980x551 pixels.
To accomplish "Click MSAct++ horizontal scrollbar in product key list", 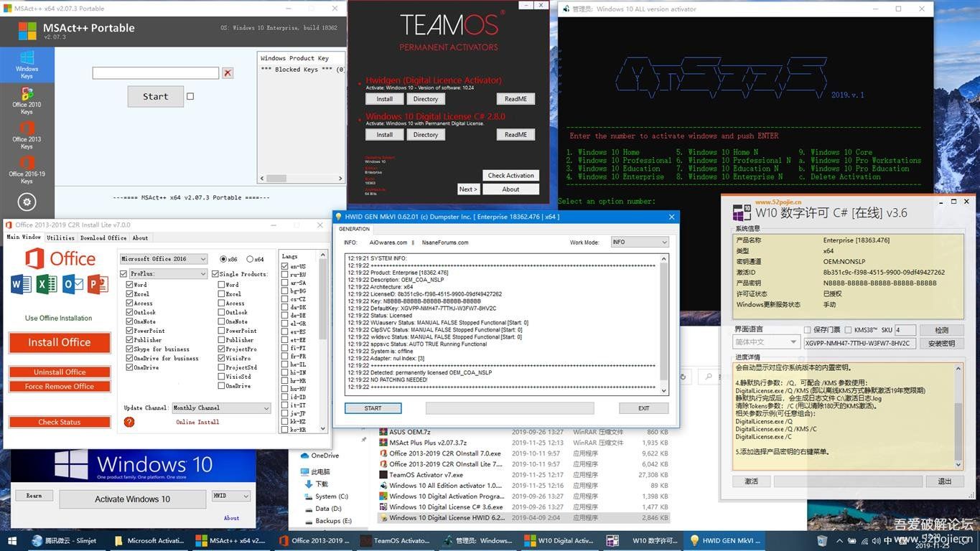I will pos(301,177).
